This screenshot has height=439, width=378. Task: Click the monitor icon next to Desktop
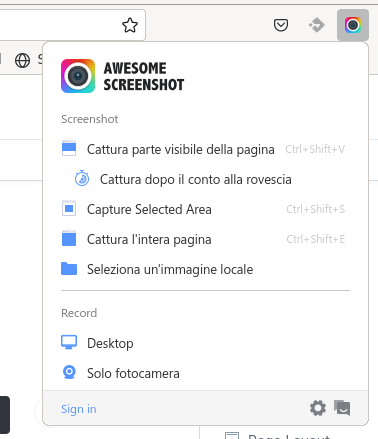69,342
